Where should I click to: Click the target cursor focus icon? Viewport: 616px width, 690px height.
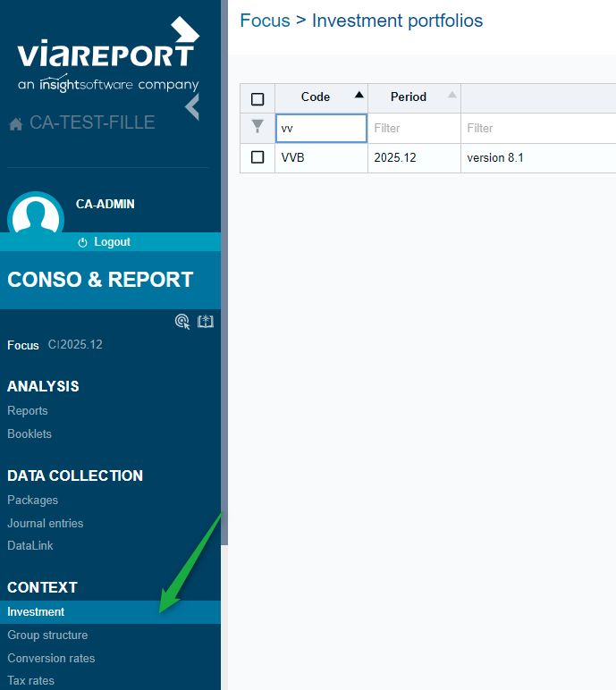[x=182, y=322]
